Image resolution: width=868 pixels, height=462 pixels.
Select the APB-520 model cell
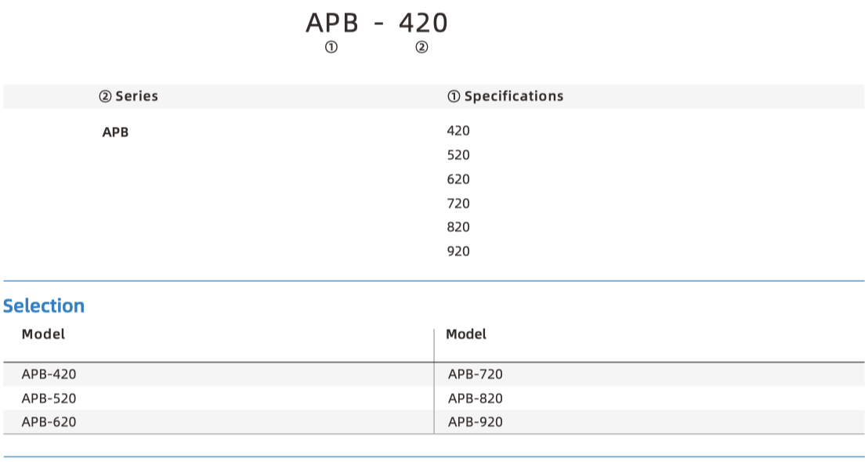click(x=49, y=399)
